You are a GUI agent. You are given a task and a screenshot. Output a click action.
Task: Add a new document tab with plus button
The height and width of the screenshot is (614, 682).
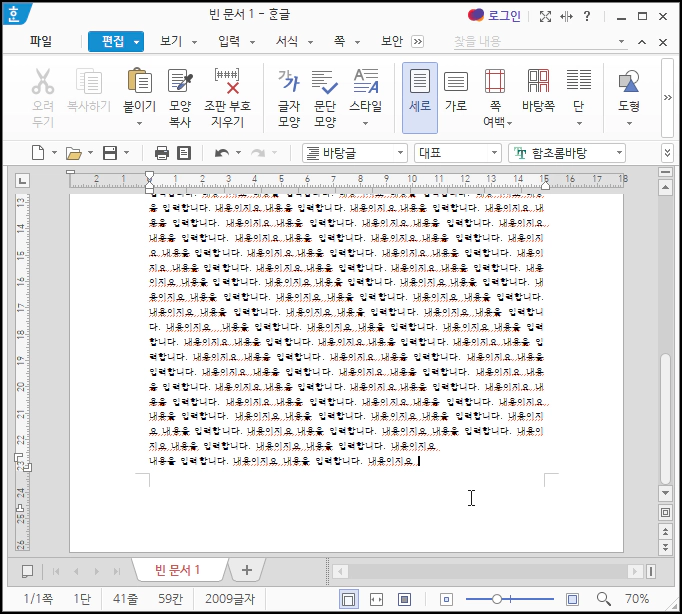247,570
